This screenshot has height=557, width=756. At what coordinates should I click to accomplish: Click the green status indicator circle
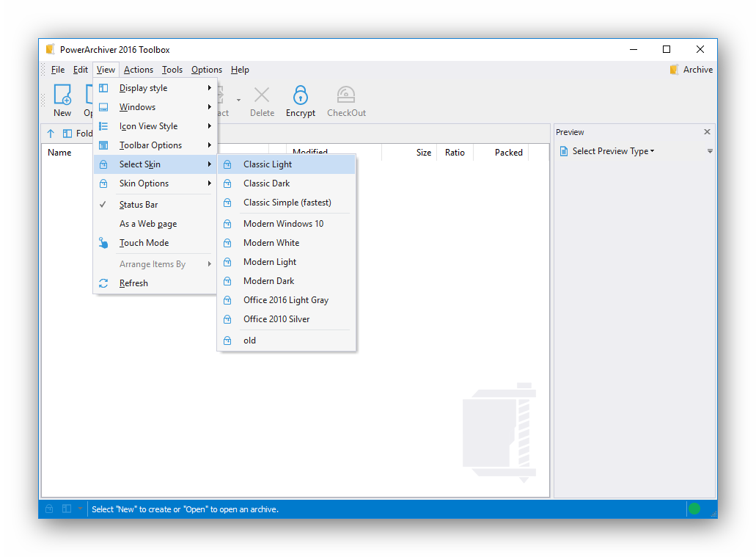click(x=694, y=509)
